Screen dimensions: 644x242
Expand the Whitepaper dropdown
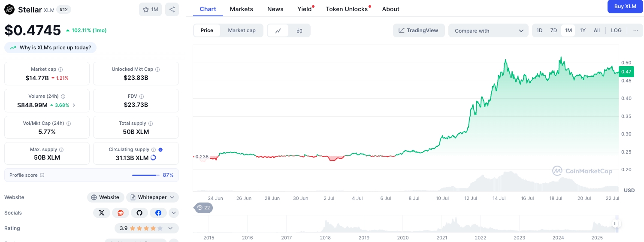[152, 197]
